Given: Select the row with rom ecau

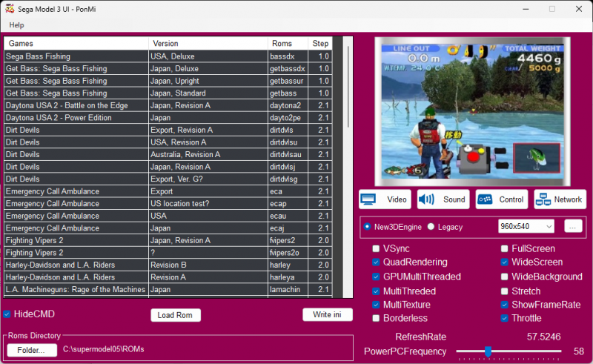Looking at the screenshot, I should click(x=168, y=216).
